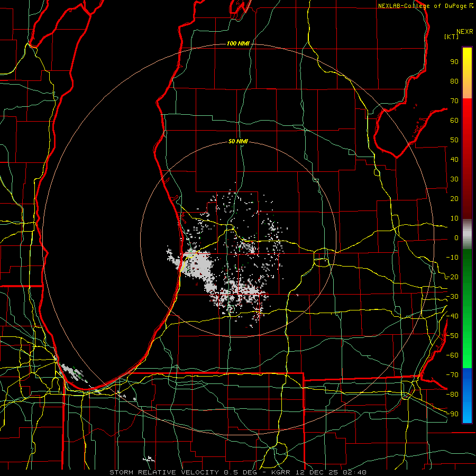This screenshot has width=476, height=476.
Task: Click the '100 NMI' range ring label
Action: [x=238, y=44]
